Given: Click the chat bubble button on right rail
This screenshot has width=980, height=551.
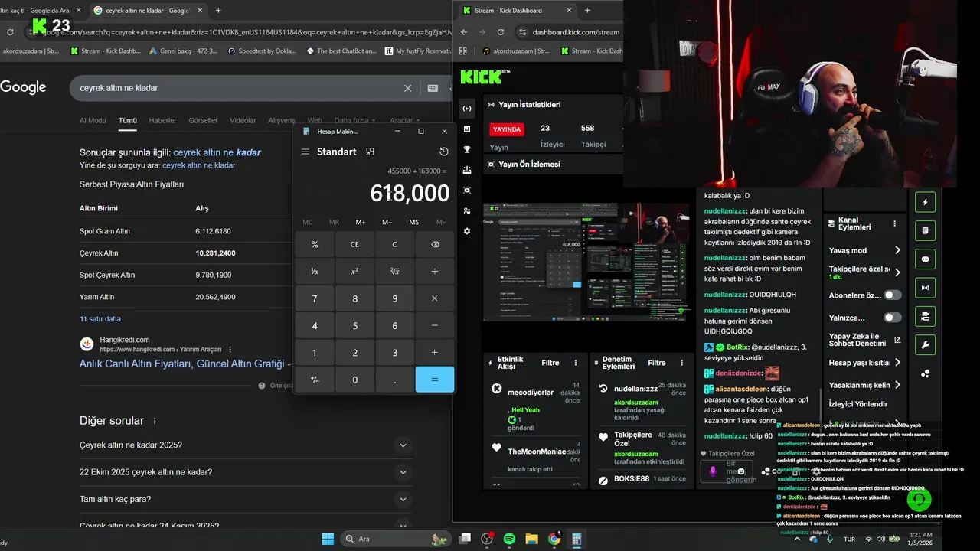Looking at the screenshot, I should [925, 259].
